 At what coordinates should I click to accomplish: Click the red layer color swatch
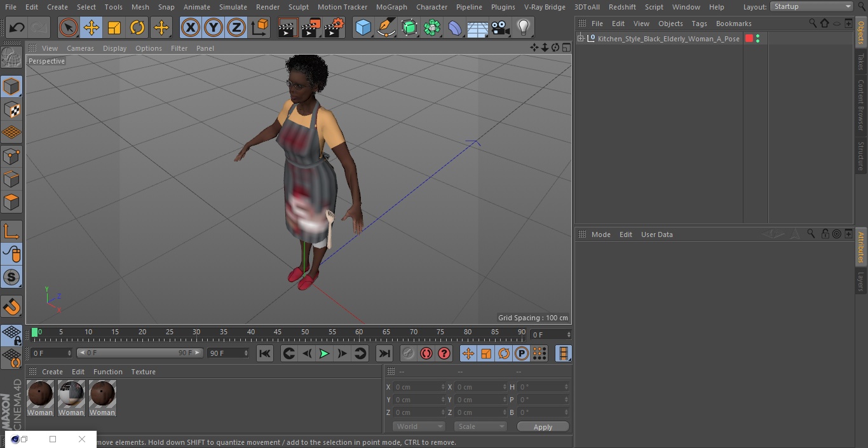(x=749, y=39)
